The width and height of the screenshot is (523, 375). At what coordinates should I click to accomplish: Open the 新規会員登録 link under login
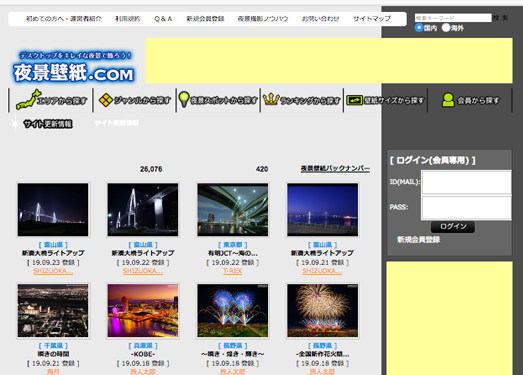click(x=418, y=240)
